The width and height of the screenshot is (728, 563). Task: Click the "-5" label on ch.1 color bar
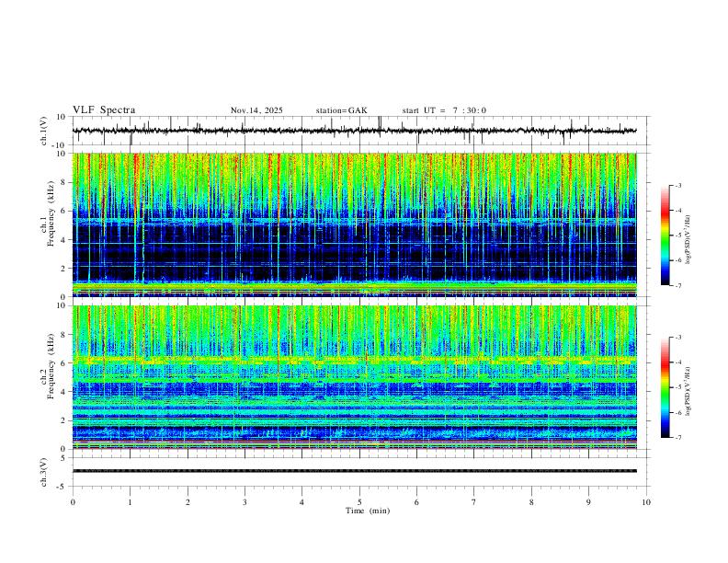[677, 236]
